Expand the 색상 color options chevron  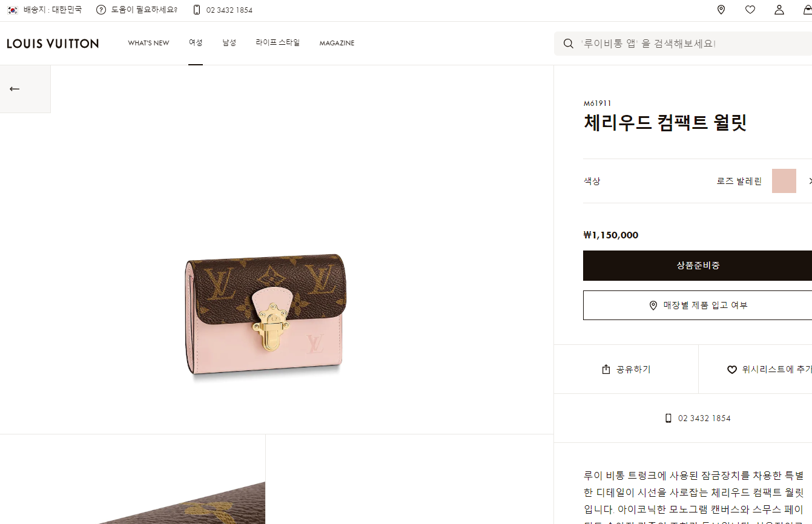click(x=810, y=181)
